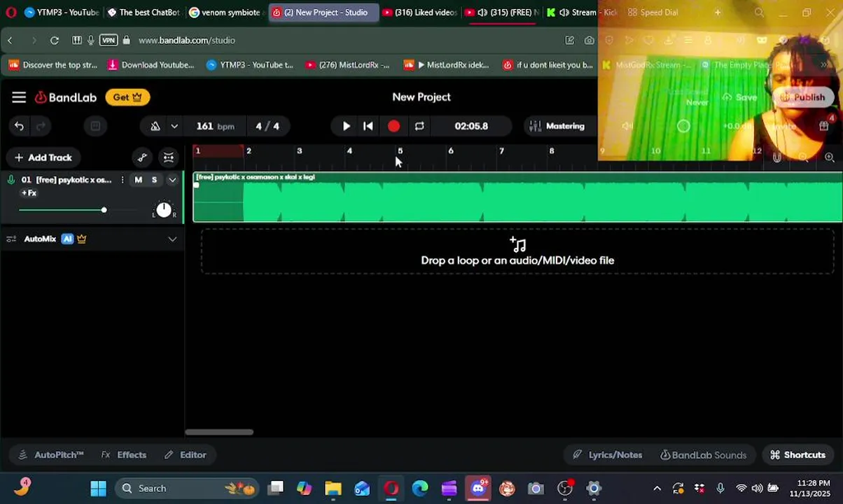Expand the track 01 chevron
The width and height of the screenshot is (843, 504).
172,180
